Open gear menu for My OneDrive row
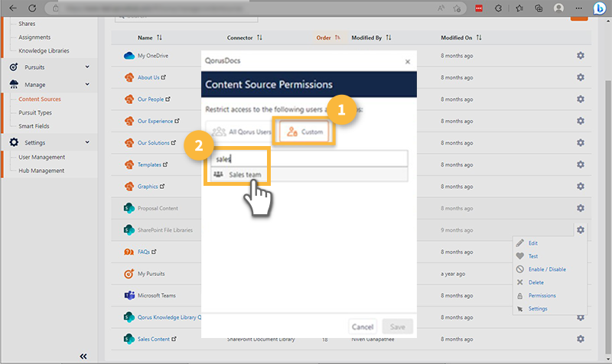The height and width of the screenshot is (364, 612). 581,56
